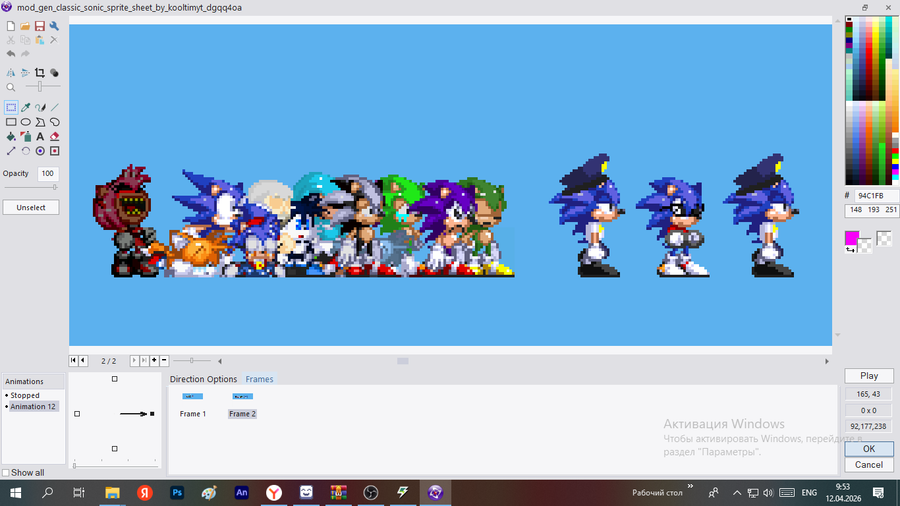Click the Play button
Viewport: 900px width, 506px height.
point(869,376)
